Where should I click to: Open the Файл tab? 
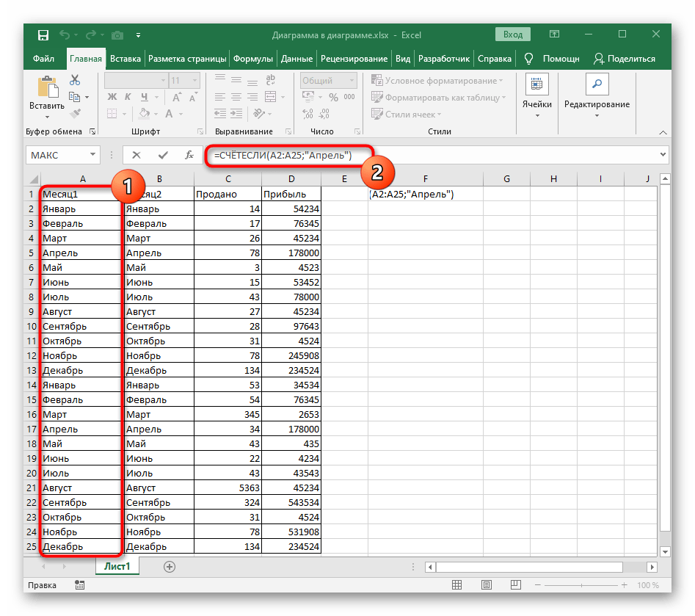point(43,59)
